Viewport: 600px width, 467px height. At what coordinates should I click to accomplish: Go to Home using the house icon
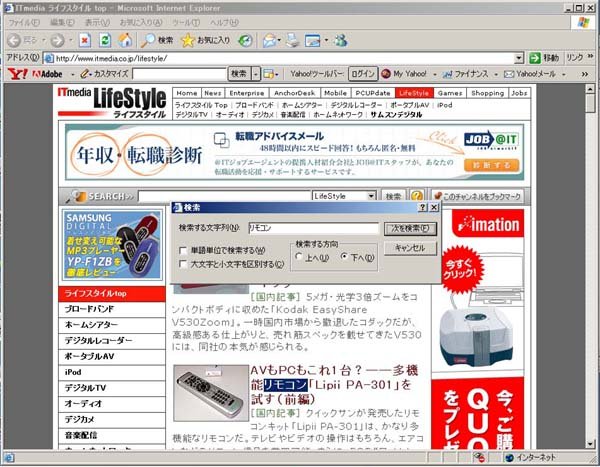pos(125,40)
